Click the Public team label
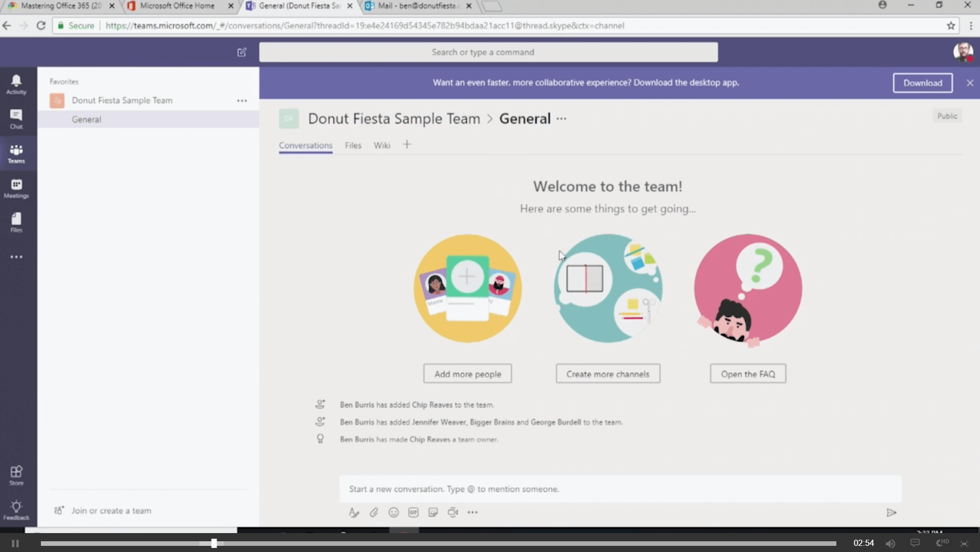 point(947,116)
